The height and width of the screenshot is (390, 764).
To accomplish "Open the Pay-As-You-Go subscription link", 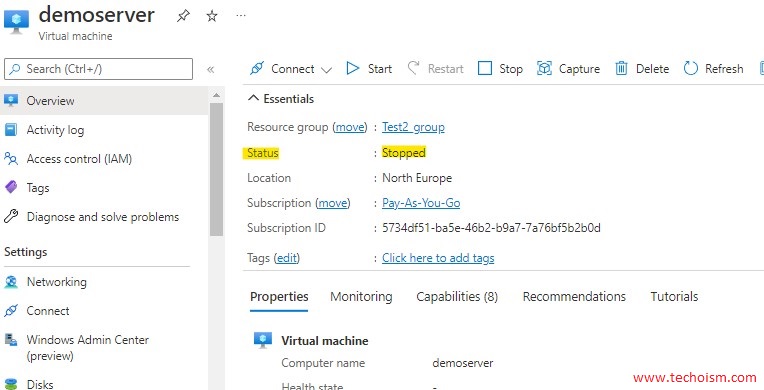I will point(421,203).
